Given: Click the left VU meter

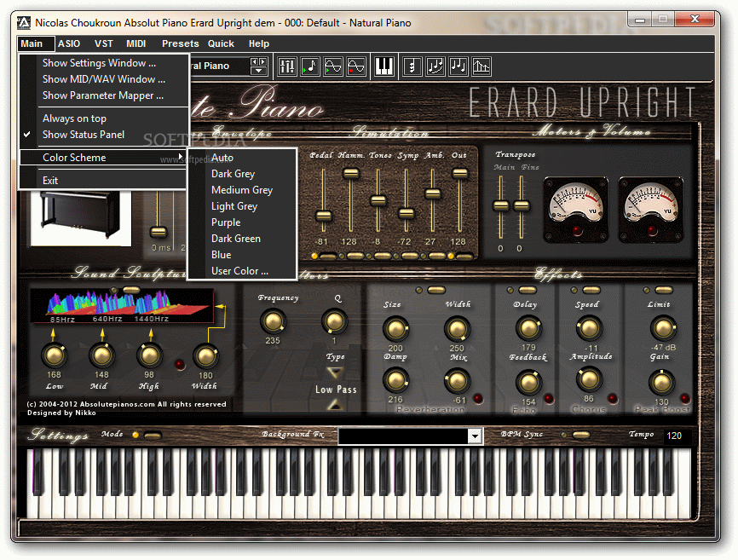Looking at the screenshot, I should point(575,210).
